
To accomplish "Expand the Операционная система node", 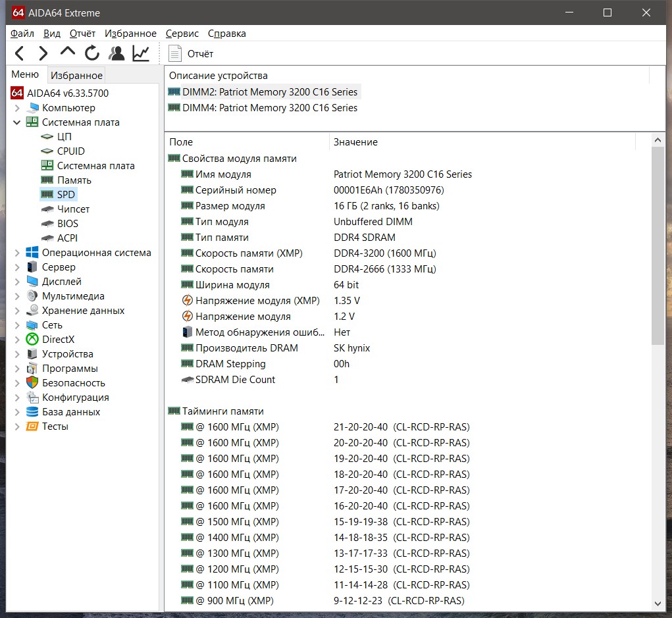I will pos(17,253).
